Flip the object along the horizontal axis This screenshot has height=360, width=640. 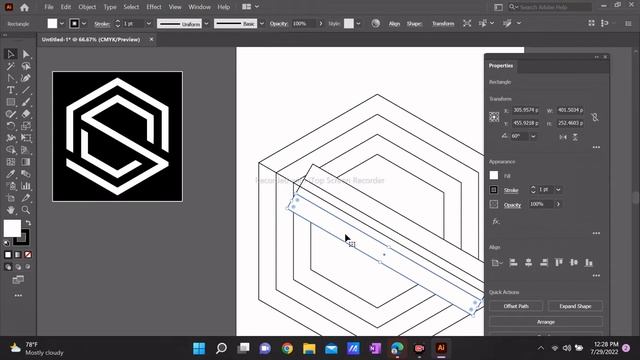[563, 137]
